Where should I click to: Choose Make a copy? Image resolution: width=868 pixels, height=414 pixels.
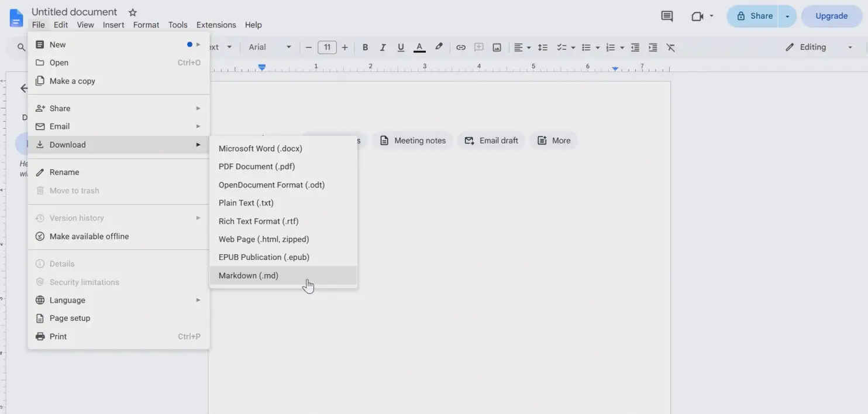click(119, 81)
